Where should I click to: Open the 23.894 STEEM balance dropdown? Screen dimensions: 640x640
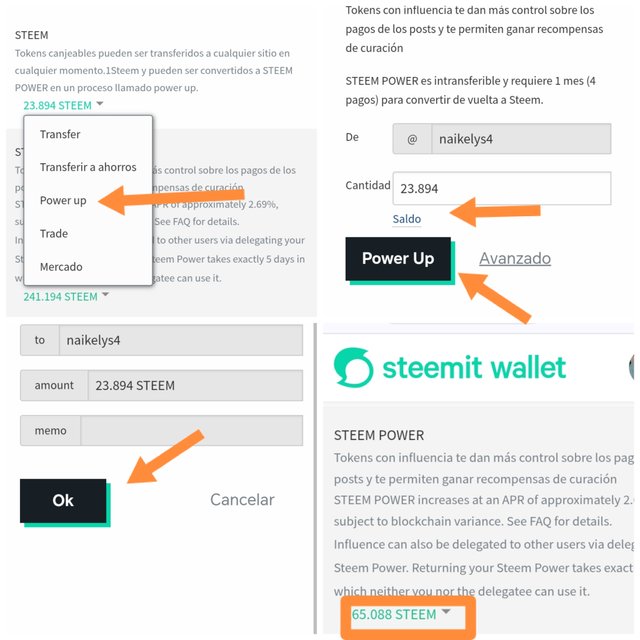click(64, 105)
